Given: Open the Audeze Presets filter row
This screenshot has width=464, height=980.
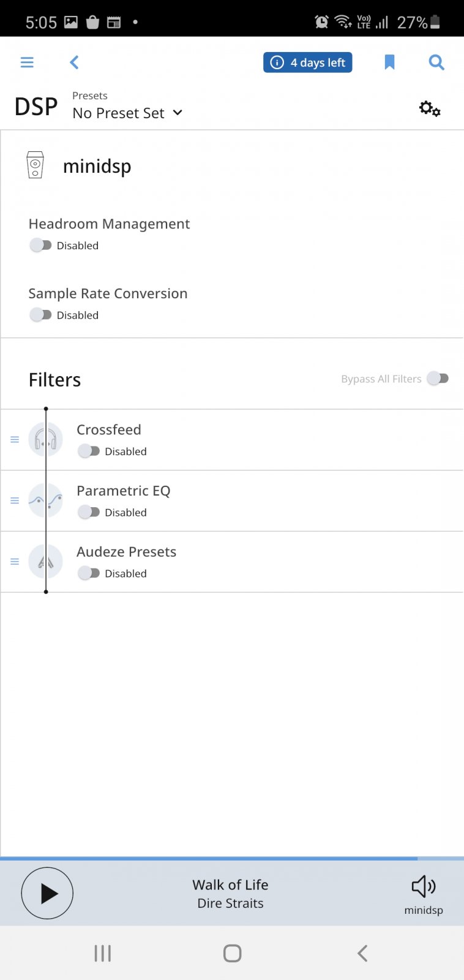Looking at the screenshot, I should (x=232, y=562).
